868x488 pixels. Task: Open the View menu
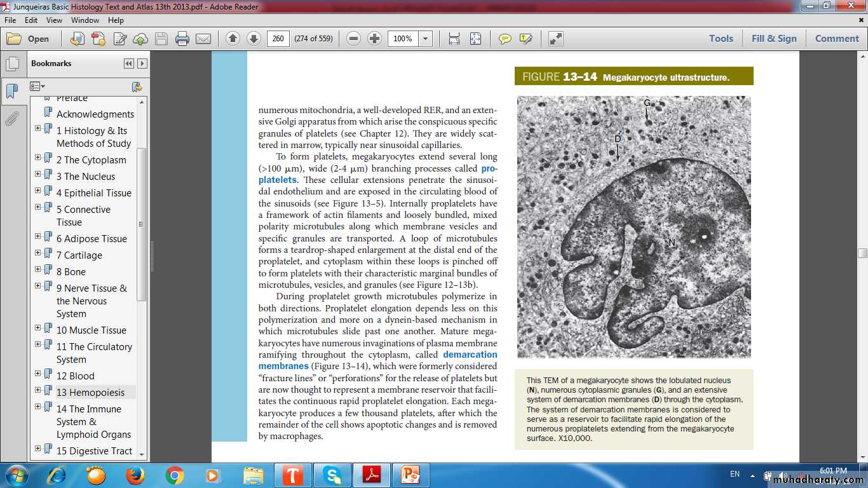[54, 20]
